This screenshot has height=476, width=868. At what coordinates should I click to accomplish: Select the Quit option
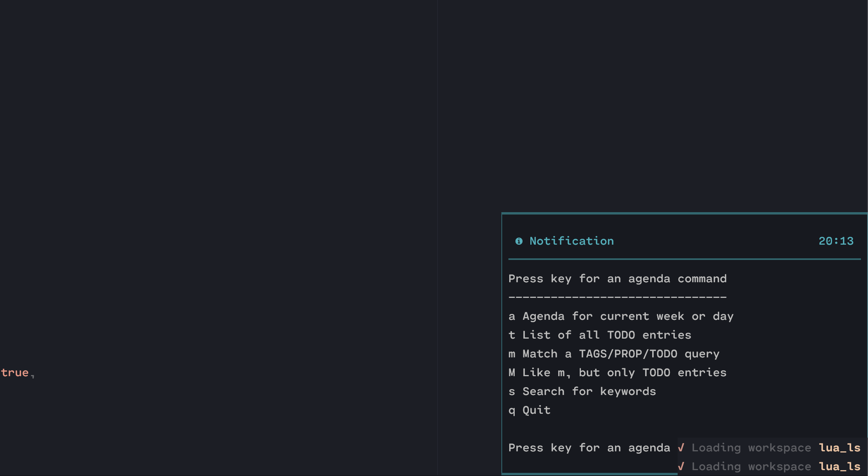[530, 410]
